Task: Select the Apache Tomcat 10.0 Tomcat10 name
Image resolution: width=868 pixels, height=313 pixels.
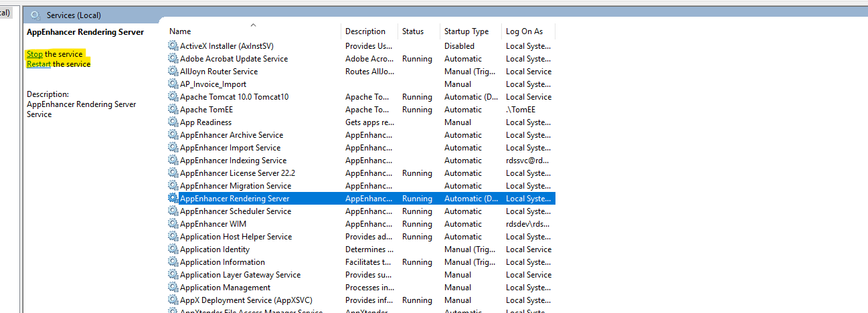Action: pos(234,97)
